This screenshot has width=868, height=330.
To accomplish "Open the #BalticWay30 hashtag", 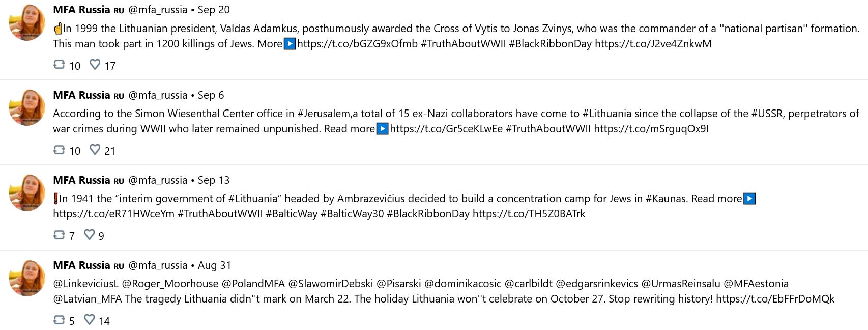I will [352, 214].
